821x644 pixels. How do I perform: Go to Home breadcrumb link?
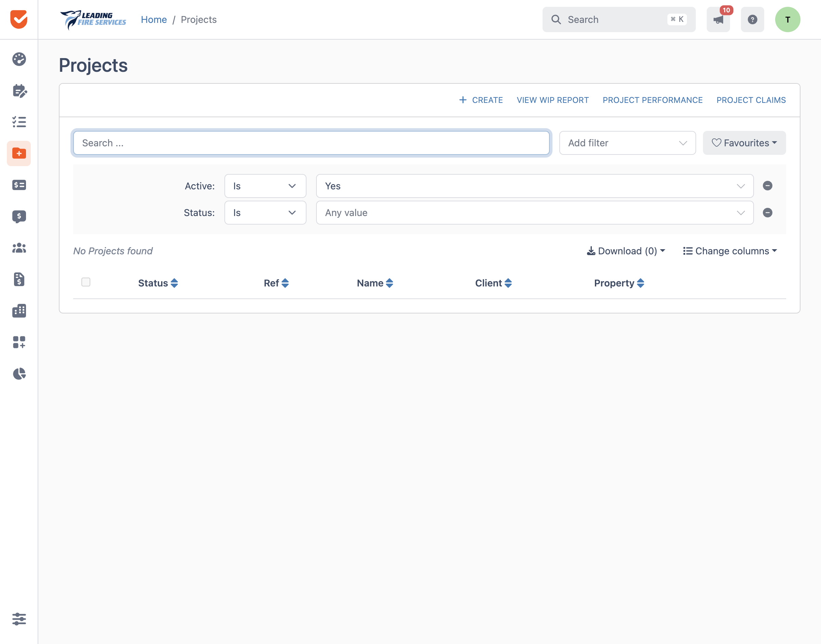pos(154,19)
